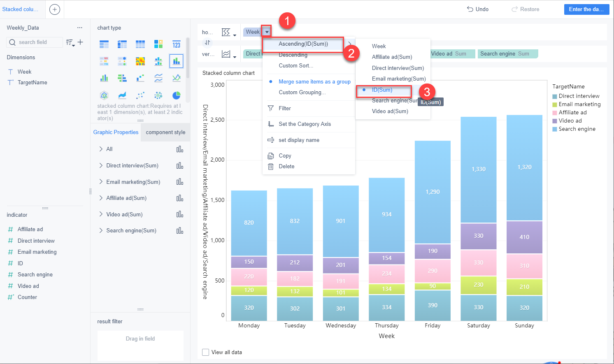Open the Weekly_Data more options menu

coord(79,28)
